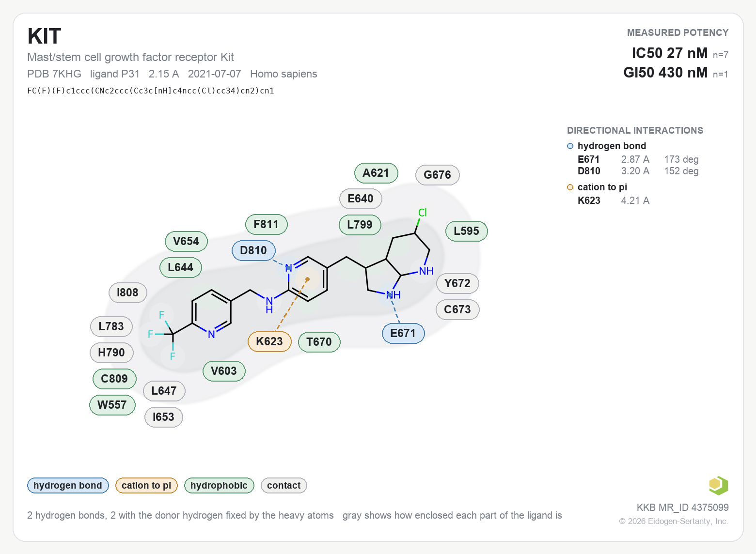The image size is (756, 554).
Task: Click E671 row in the Directional Interactions list
Action: coord(638,159)
